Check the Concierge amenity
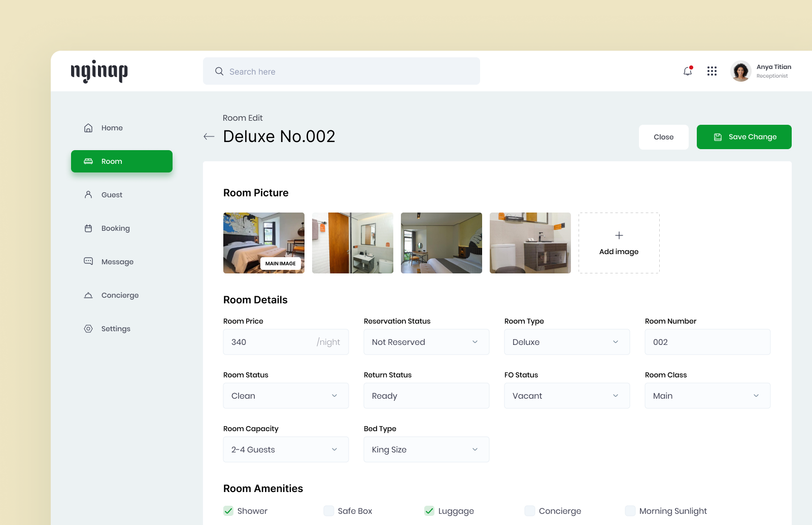Viewport: 812px width, 525px height. tap(530, 511)
